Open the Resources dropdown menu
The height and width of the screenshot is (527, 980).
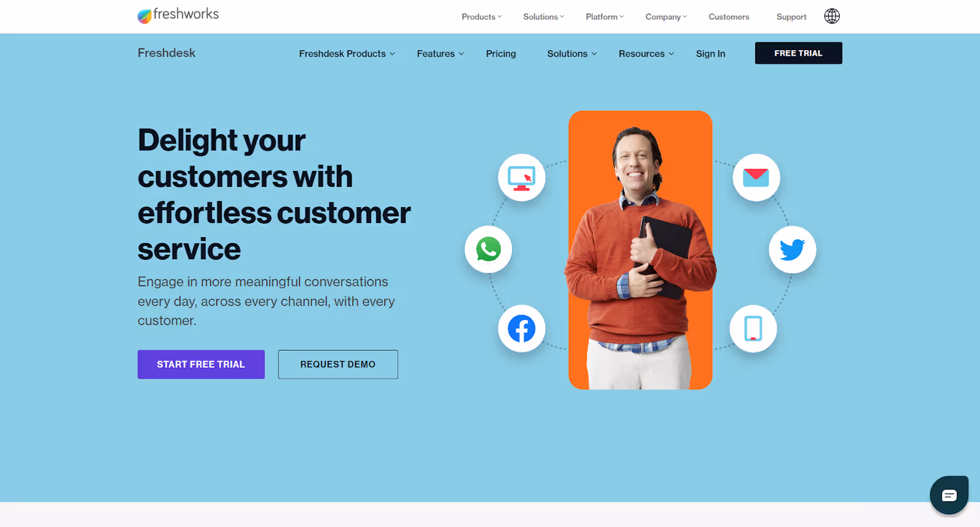pyautogui.click(x=646, y=54)
